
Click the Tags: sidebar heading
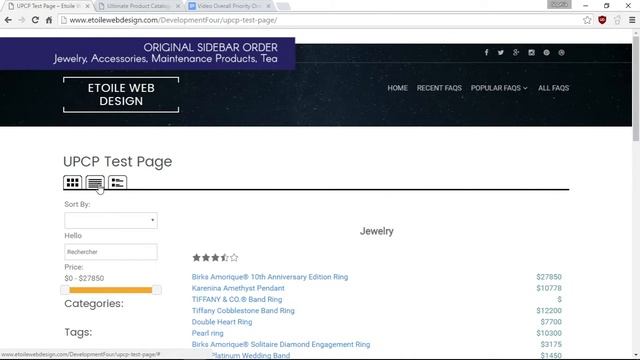pos(78,332)
